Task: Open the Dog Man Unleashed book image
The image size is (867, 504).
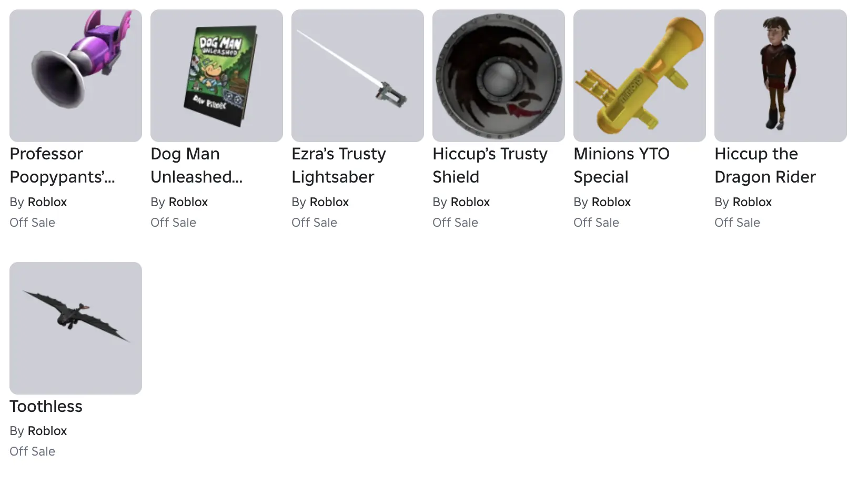Action: [217, 76]
